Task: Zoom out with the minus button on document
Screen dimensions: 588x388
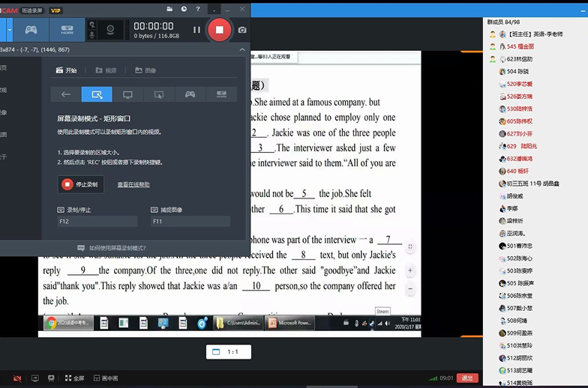Action: (x=410, y=289)
